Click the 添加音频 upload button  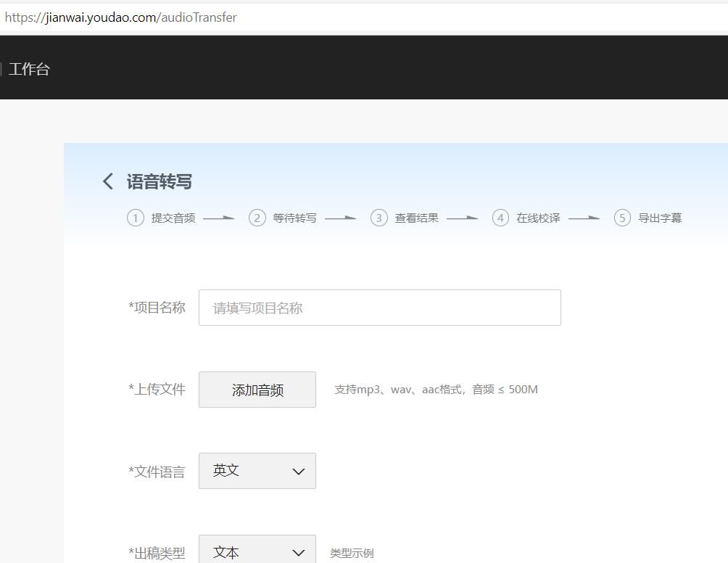click(257, 390)
